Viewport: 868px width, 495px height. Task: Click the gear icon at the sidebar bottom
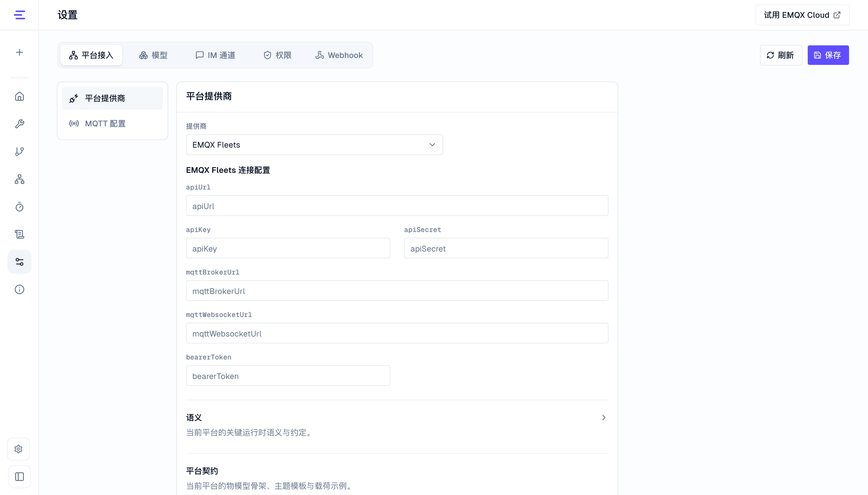click(19, 449)
